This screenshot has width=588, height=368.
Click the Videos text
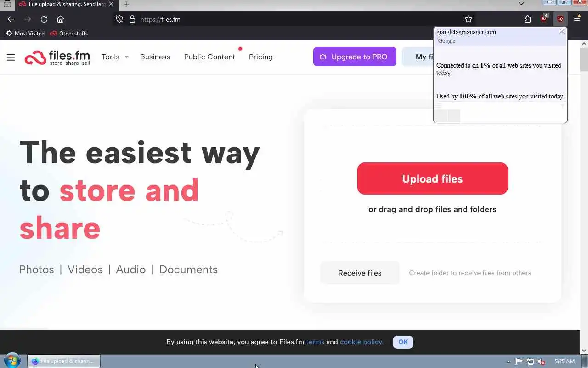pyautogui.click(x=85, y=270)
